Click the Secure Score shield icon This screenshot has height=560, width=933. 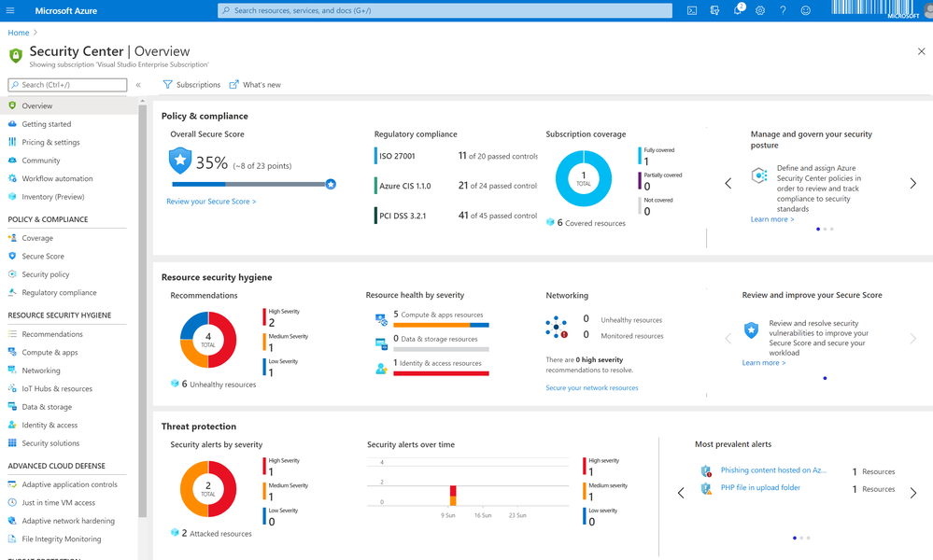tap(12, 256)
